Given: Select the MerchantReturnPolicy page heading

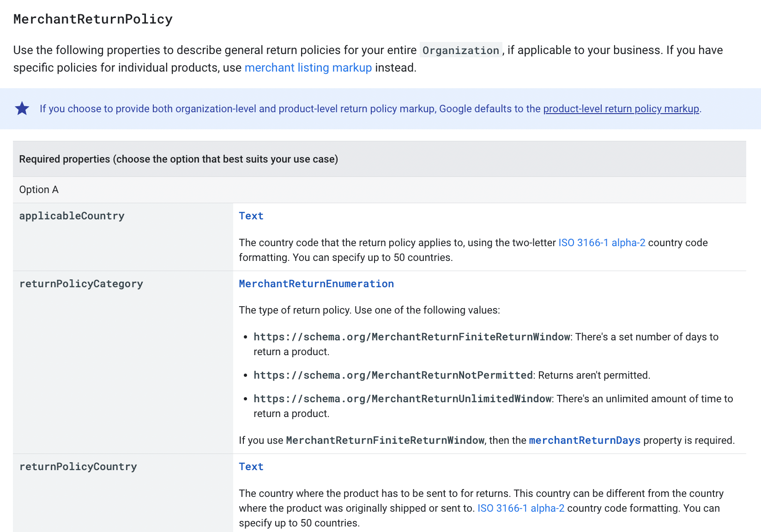Looking at the screenshot, I should tap(92, 19).
